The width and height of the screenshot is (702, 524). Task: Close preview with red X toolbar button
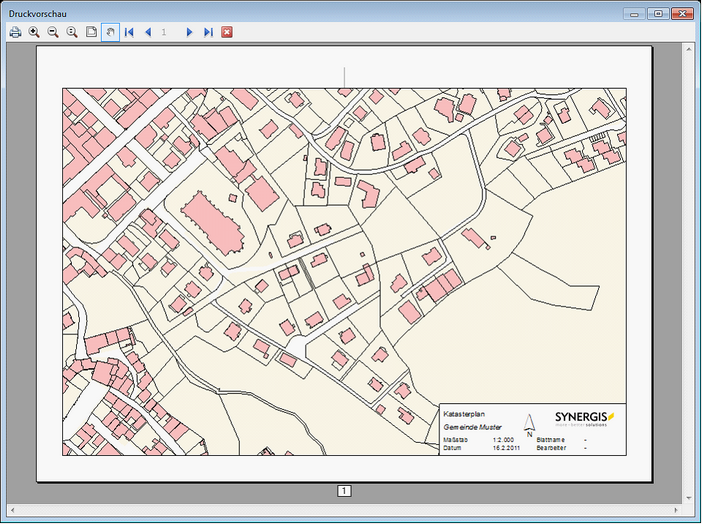tap(227, 32)
